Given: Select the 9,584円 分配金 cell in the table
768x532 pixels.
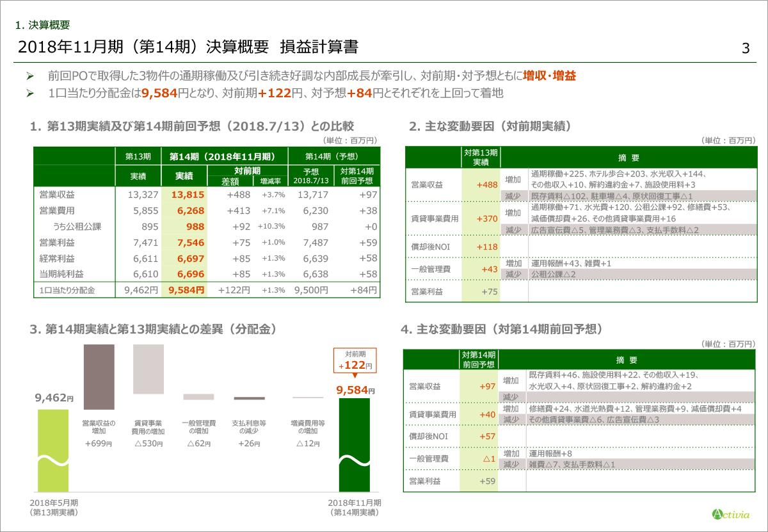Looking at the screenshot, I should click(186, 290).
